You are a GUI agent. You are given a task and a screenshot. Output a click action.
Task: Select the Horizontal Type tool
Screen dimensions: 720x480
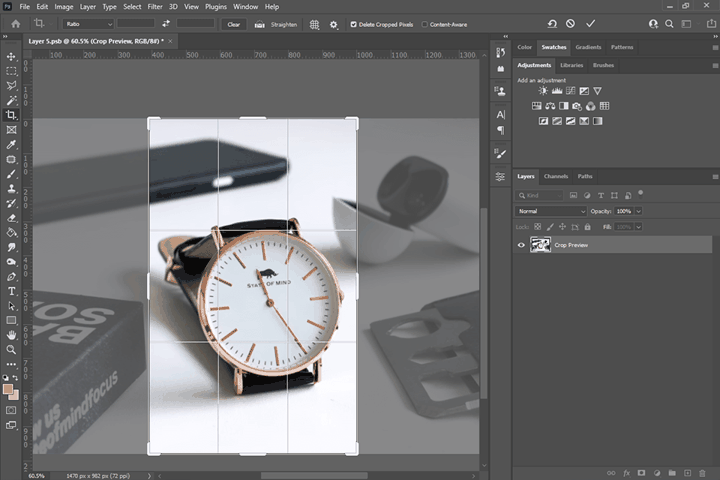click(11, 291)
